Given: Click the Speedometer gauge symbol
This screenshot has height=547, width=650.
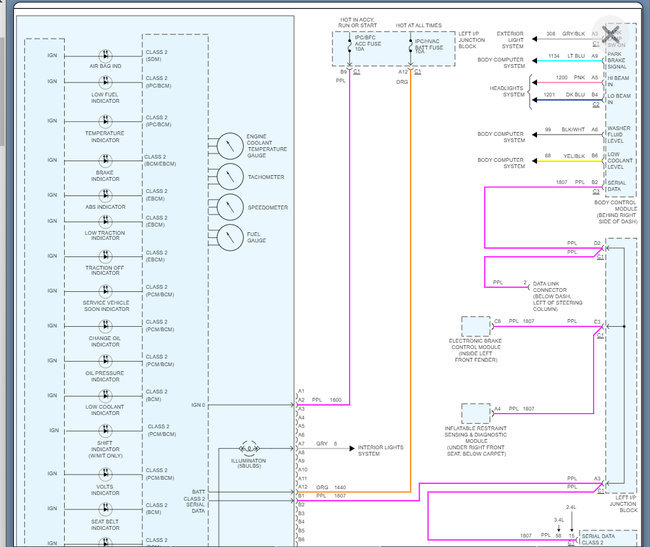Looking at the screenshot, I should point(230,207).
